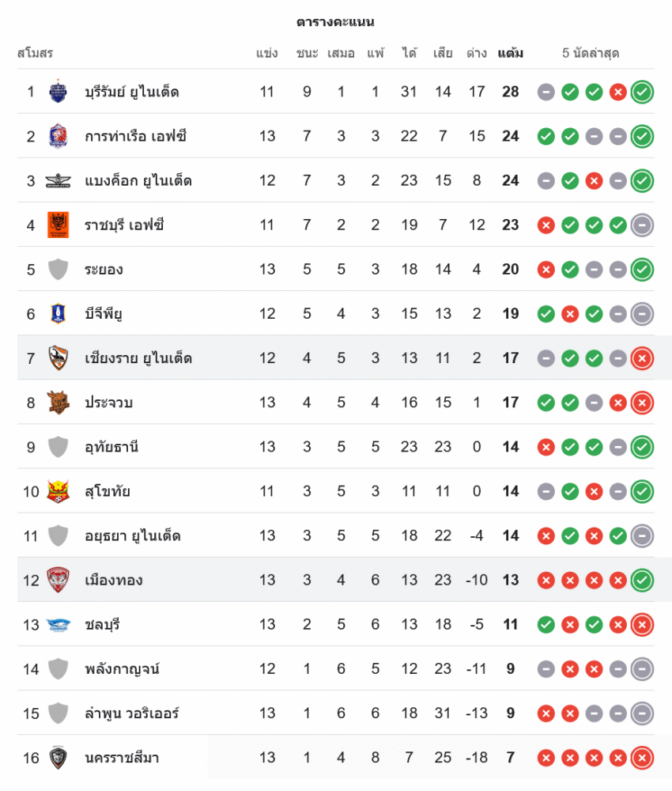Image resolution: width=672 pixels, height=791 pixels.
Task: Click the ชนะ wins column header
Action: (308, 54)
